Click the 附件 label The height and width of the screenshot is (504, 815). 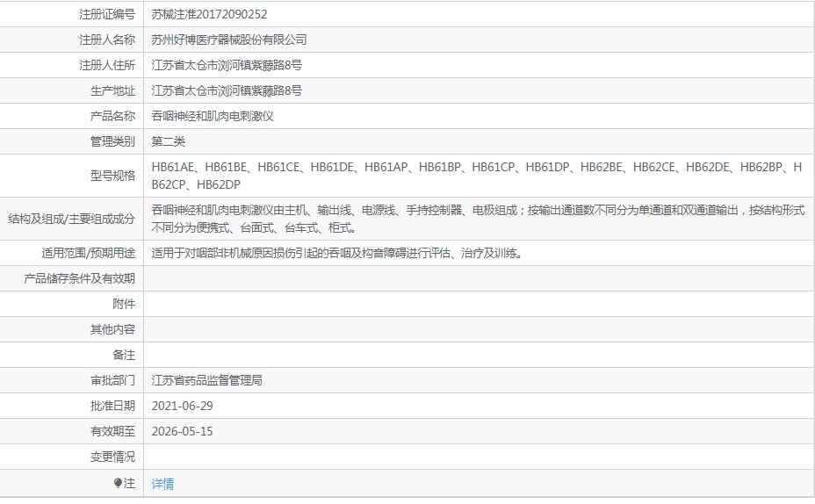click(x=124, y=305)
